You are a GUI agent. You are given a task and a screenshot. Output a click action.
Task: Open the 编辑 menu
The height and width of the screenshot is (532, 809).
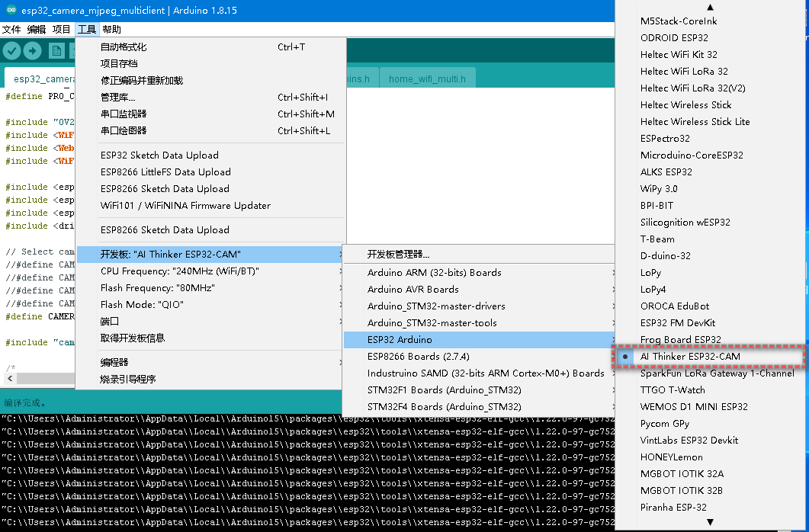(x=37, y=30)
